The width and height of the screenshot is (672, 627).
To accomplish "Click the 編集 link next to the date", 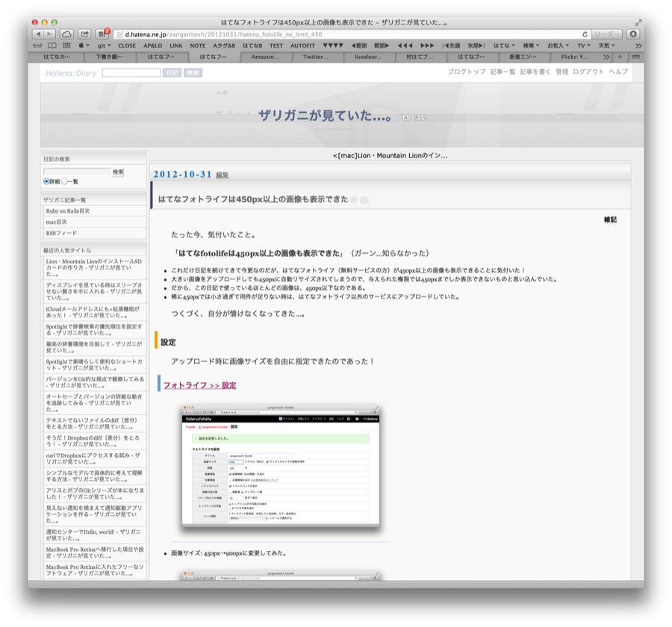I will pyautogui.click(x=222, y=175).
